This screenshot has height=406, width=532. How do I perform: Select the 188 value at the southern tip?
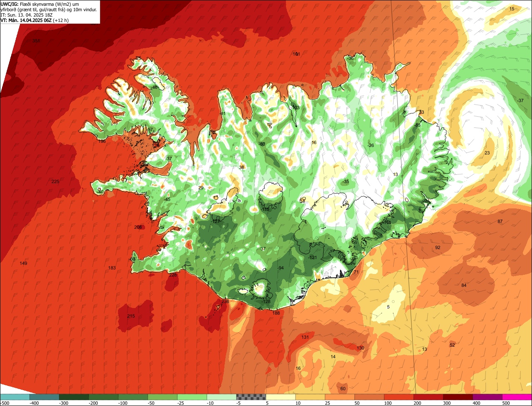[276, 313]
